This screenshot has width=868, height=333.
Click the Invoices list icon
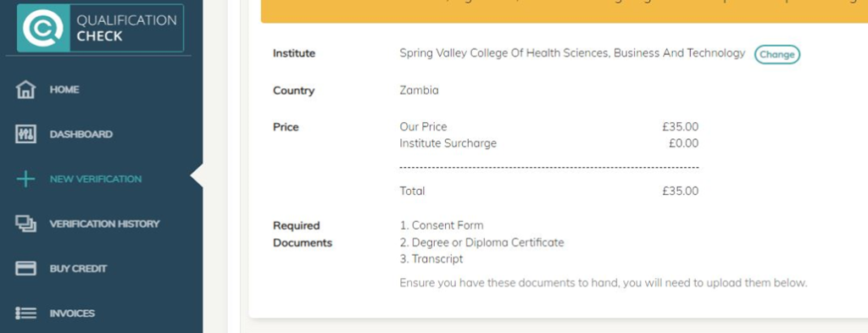[x=25, y=314]
